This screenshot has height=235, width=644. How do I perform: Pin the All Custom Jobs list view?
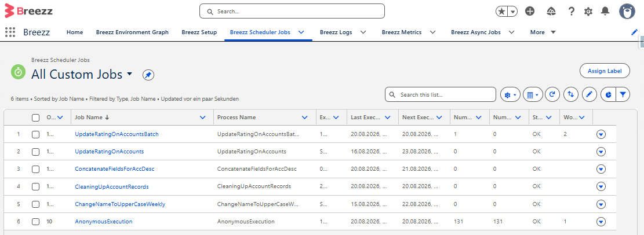(x=148, y=75)
